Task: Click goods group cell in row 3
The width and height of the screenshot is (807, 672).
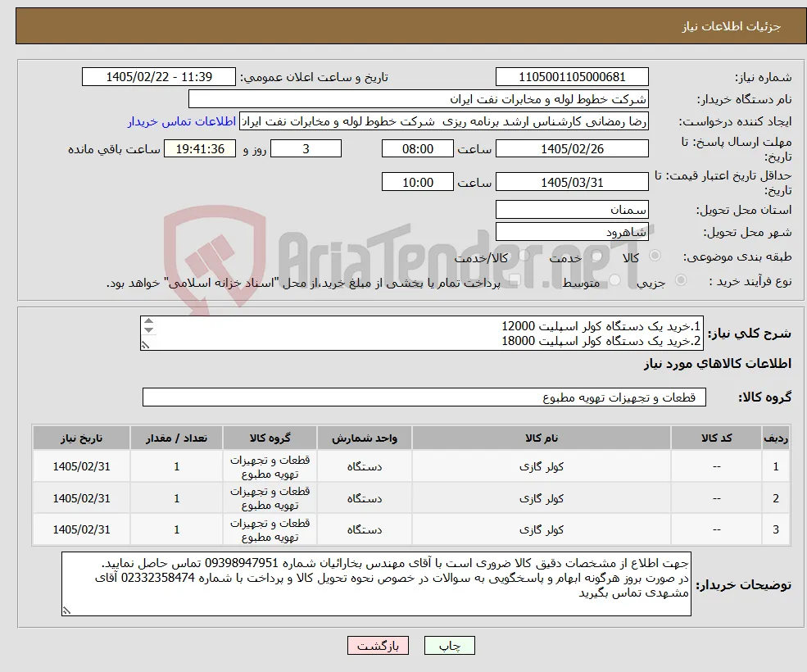Action: 270,530
